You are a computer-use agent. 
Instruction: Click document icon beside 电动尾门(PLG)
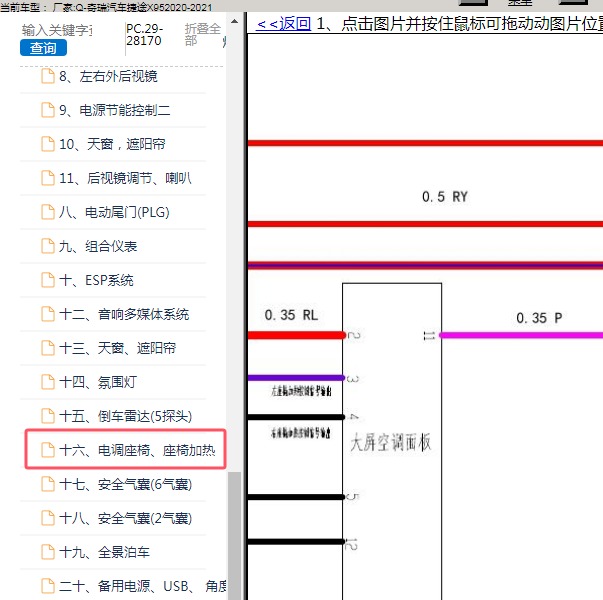[48, 212]
